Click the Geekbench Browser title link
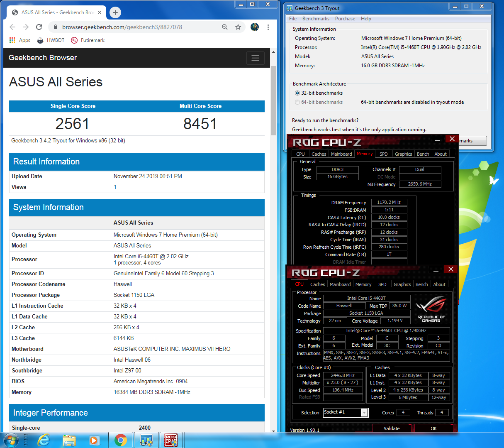The width and height of the screenshot is (504, 448). [x=43, y=58]
